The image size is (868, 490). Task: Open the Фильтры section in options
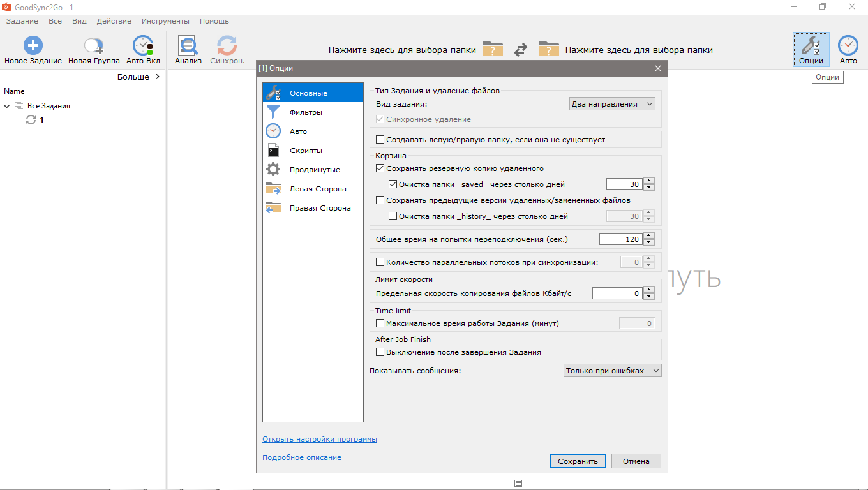tap(306, 112)
